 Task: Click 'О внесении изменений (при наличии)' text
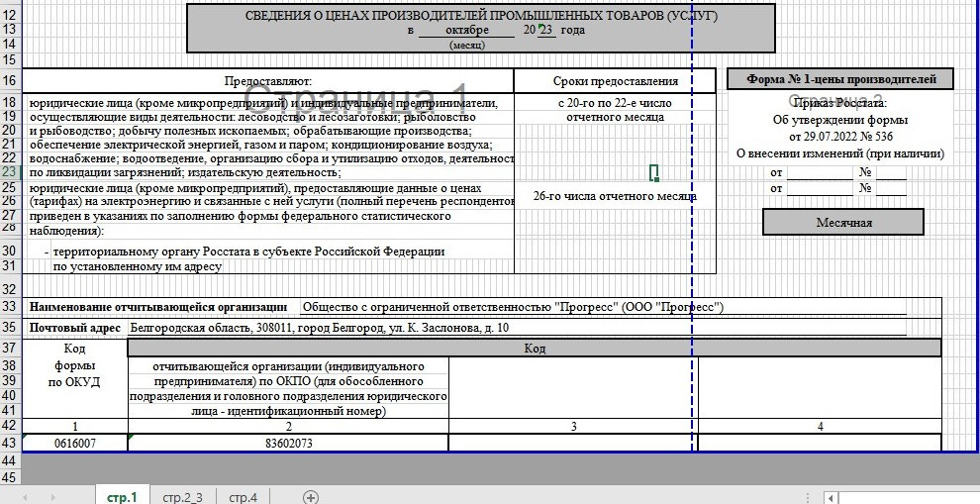click(840, 153)
